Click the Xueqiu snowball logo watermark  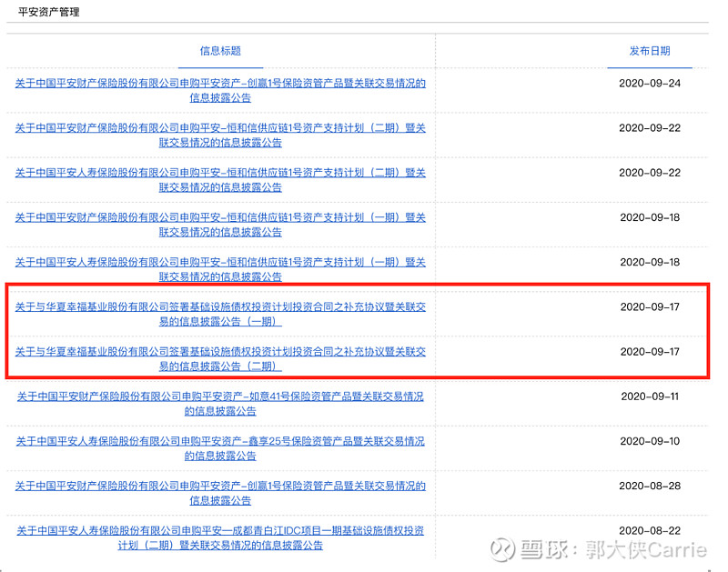(x=499, y=552)
